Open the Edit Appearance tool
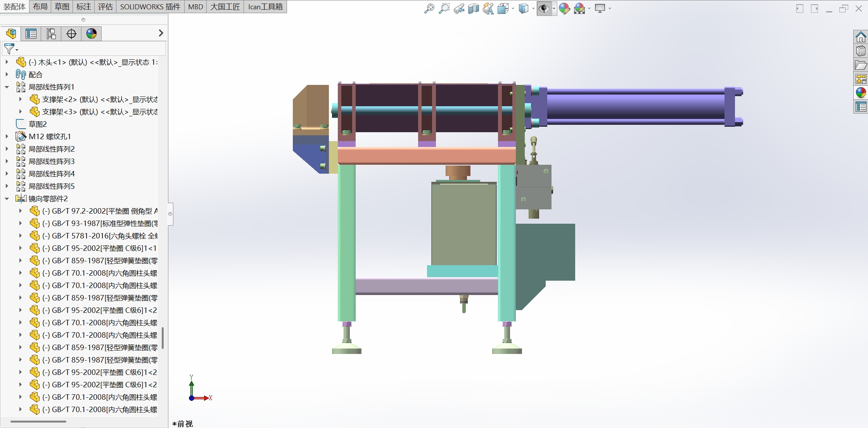The height and width of the screenshot is (428, 868). (565, 9)
